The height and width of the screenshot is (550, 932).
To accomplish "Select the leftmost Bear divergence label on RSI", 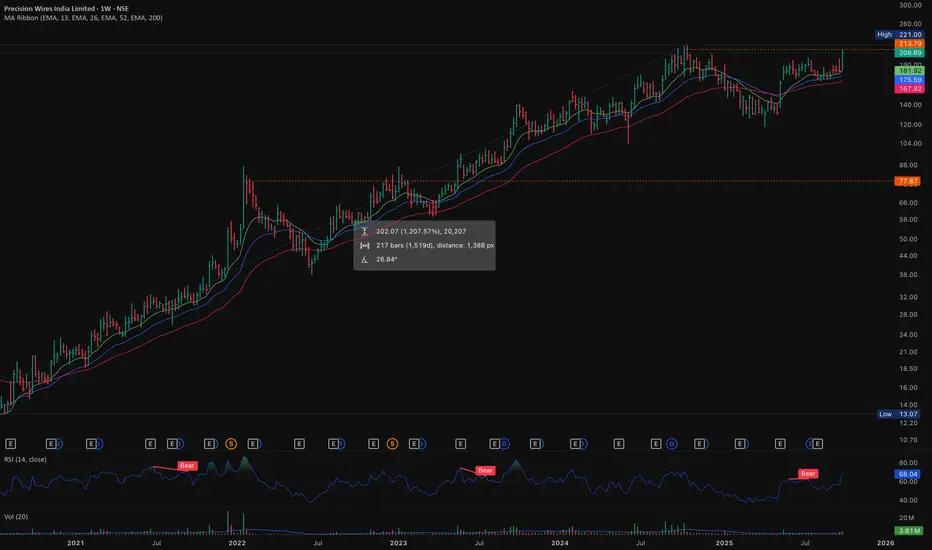I will point(187,465).
